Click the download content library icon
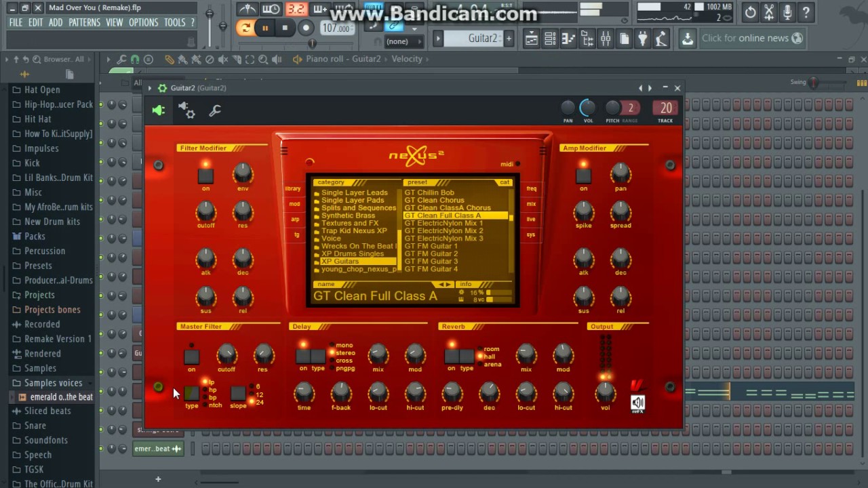 [x=688, y=39]
